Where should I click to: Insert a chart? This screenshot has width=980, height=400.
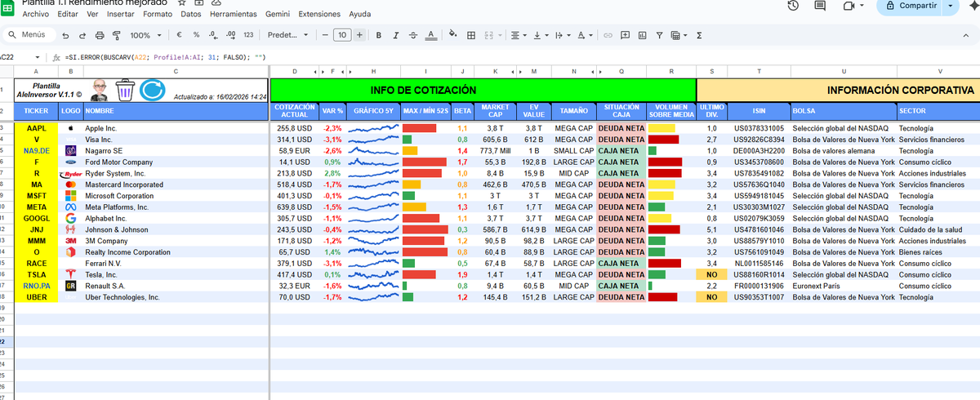pos(642,35)
